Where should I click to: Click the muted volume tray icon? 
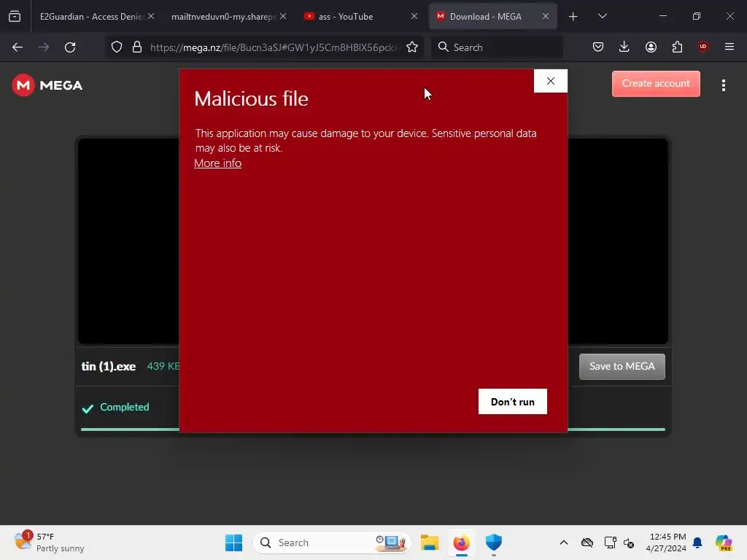pyautogui.click(x=629, y=542)
